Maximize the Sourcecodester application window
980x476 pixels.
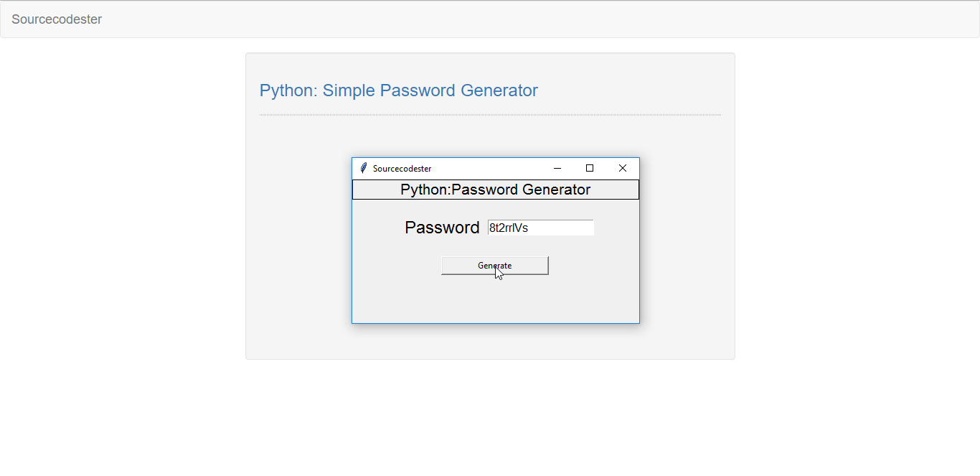pos(590,168)
